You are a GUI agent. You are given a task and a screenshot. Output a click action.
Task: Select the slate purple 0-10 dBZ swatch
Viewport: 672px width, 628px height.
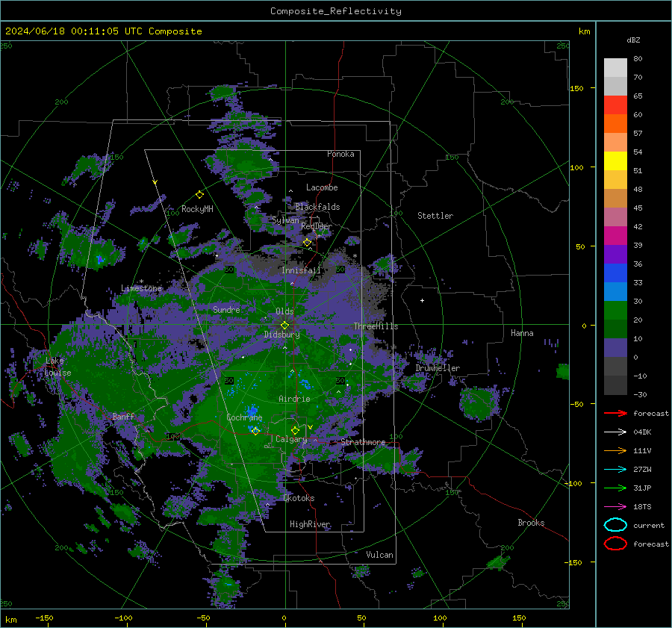[x=615, y=348]
